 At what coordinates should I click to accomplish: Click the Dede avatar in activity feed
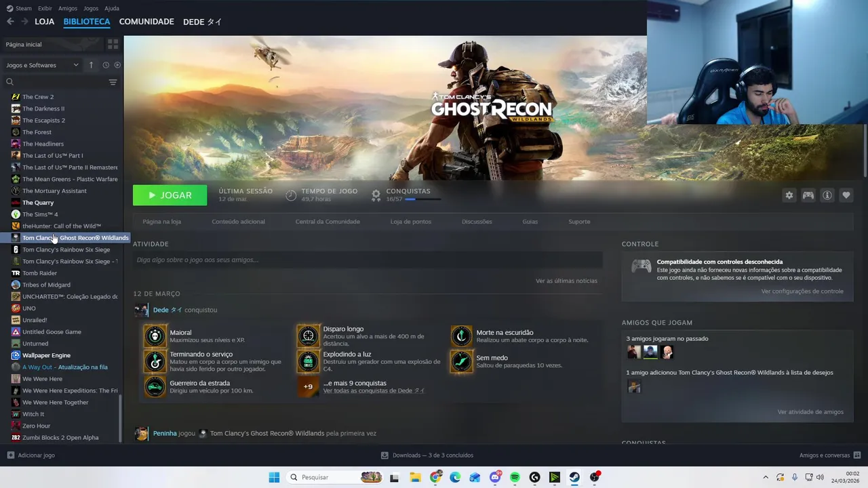click(141, 310)
